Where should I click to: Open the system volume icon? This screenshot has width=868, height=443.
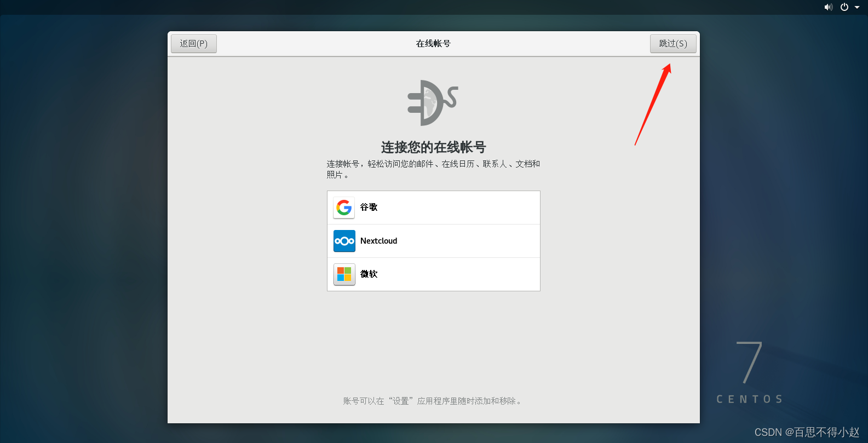click(829, 7)
